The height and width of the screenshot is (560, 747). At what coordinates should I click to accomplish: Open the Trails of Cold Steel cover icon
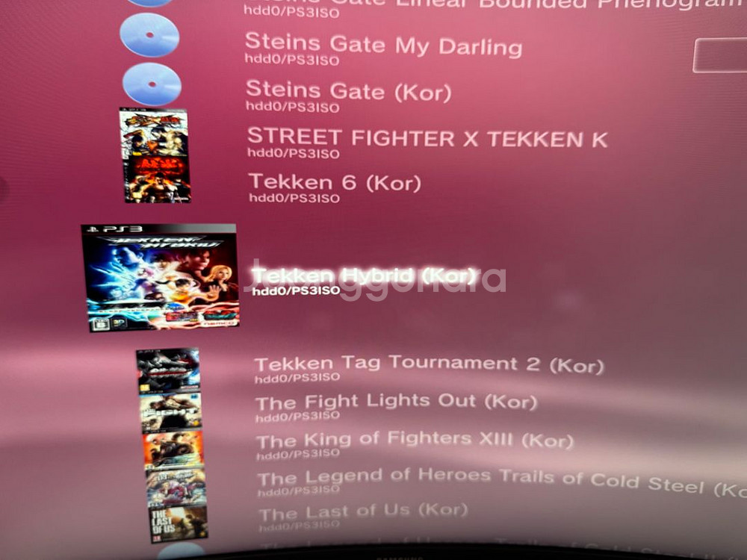176,488
